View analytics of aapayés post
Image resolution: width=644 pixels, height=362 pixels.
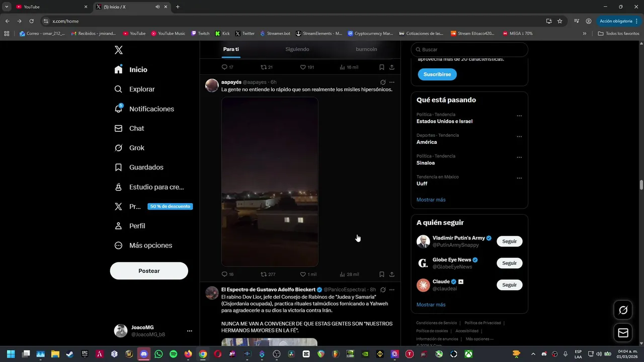[x=349, y=275]
